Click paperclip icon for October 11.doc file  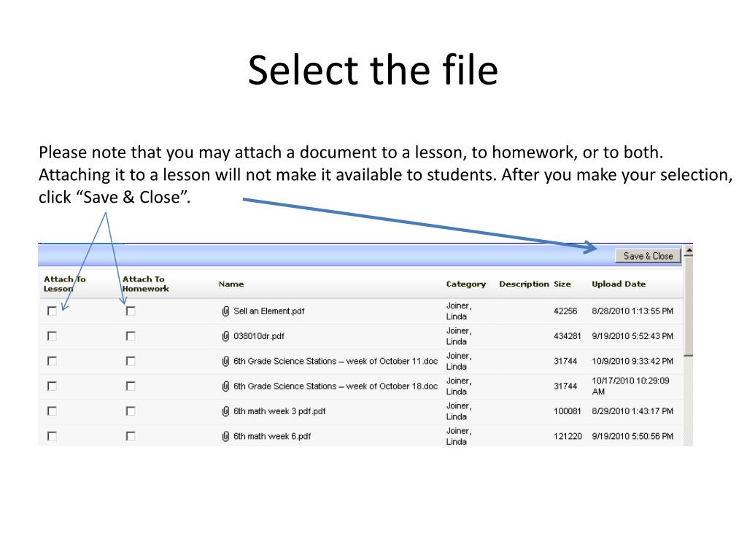click(x=226, y=362)
